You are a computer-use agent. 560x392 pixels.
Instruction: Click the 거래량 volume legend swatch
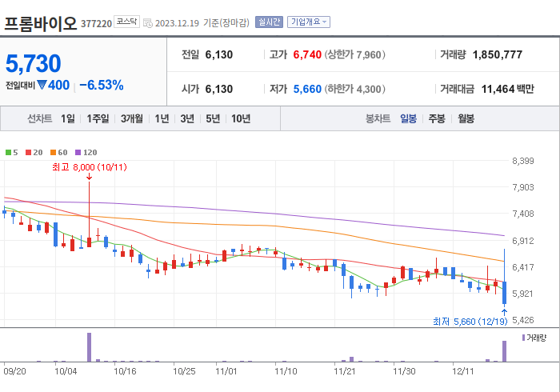coord(523,338)
